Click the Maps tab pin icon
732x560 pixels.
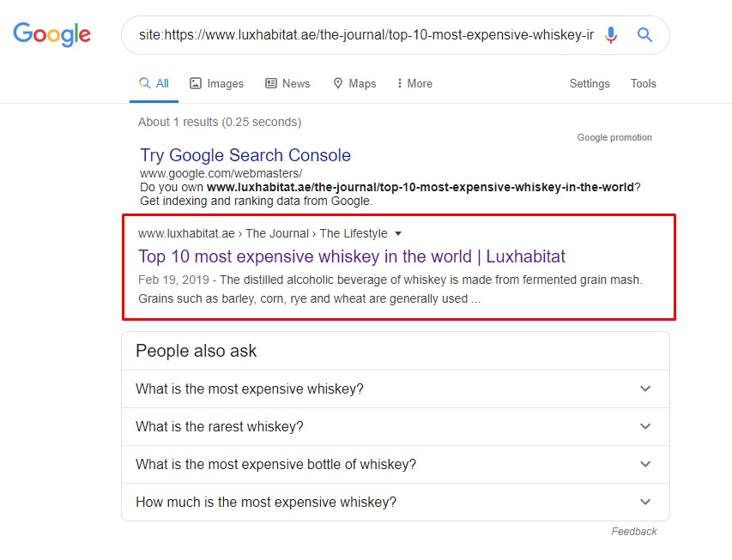(338, 83)
